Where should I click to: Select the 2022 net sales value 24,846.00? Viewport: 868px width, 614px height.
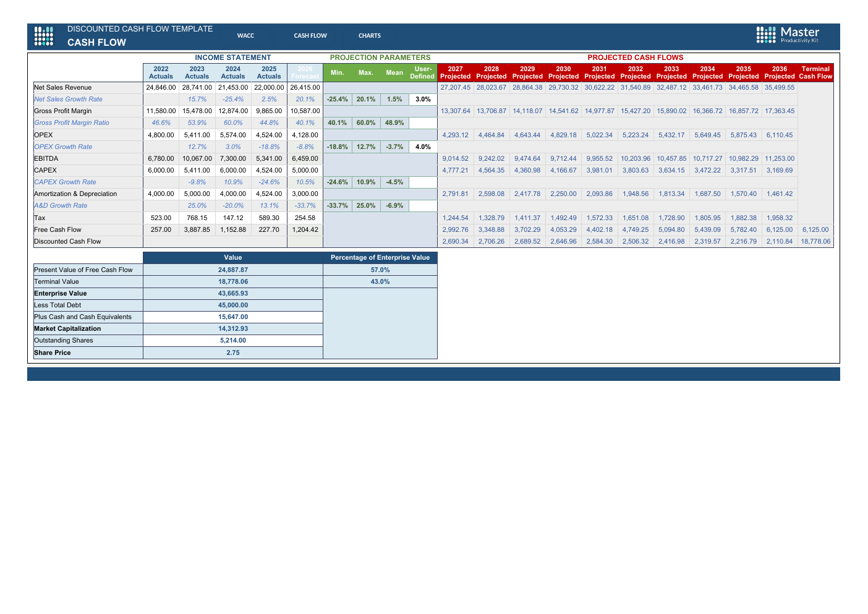161,88
